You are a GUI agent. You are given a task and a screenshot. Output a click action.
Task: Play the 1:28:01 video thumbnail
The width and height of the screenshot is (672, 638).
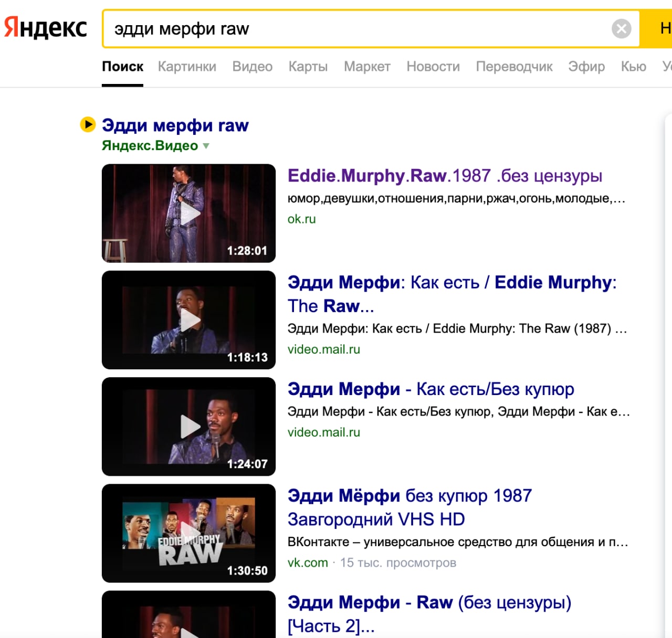[x=188, y=213]
